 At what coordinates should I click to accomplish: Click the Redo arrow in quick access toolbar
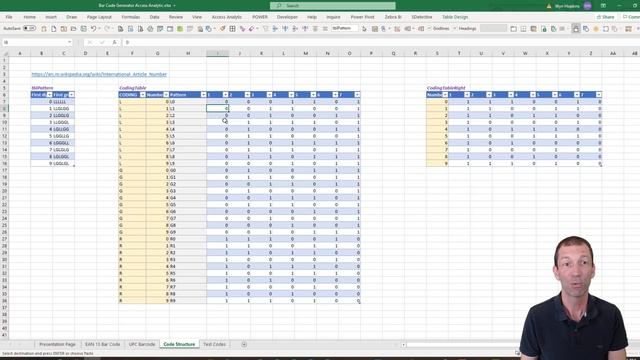[107, 29]
